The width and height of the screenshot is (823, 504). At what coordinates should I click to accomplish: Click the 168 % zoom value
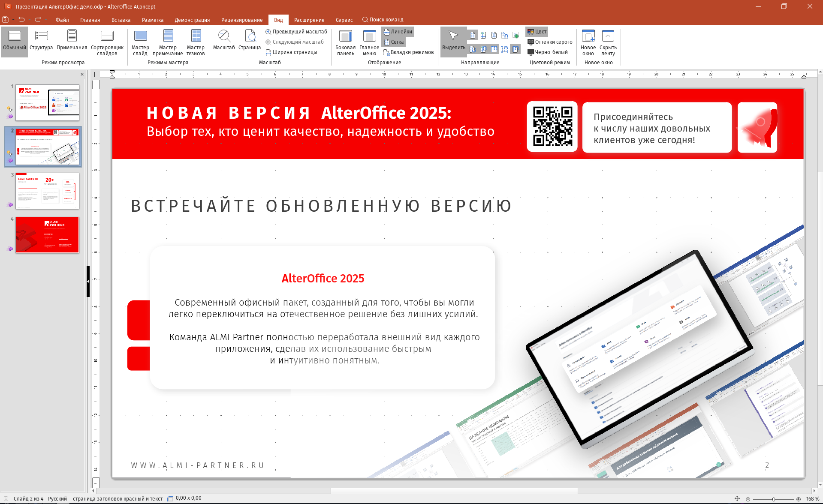(813, 499)
